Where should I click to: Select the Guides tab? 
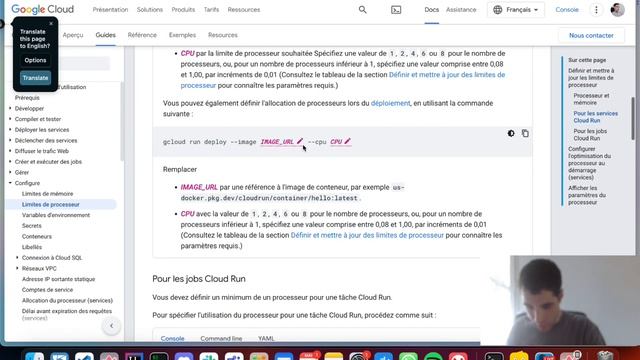click(x=105, y=35)
